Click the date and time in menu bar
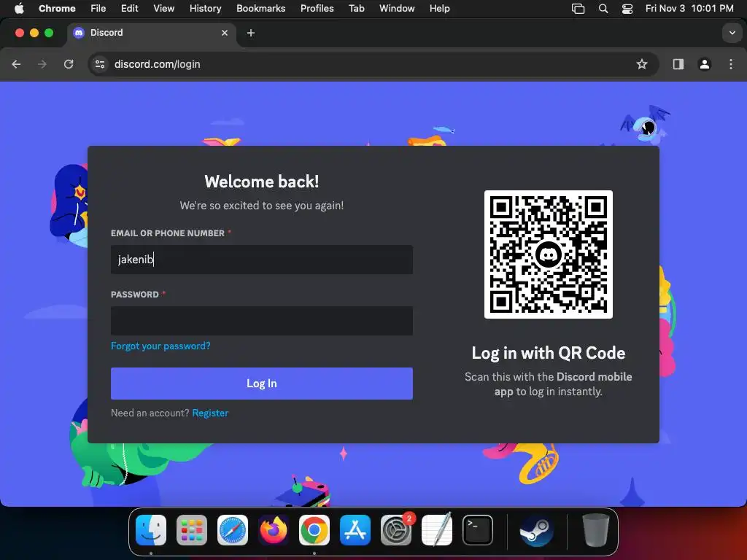The image size is (747, 560). pyautogui.click(x=689, y=9)
